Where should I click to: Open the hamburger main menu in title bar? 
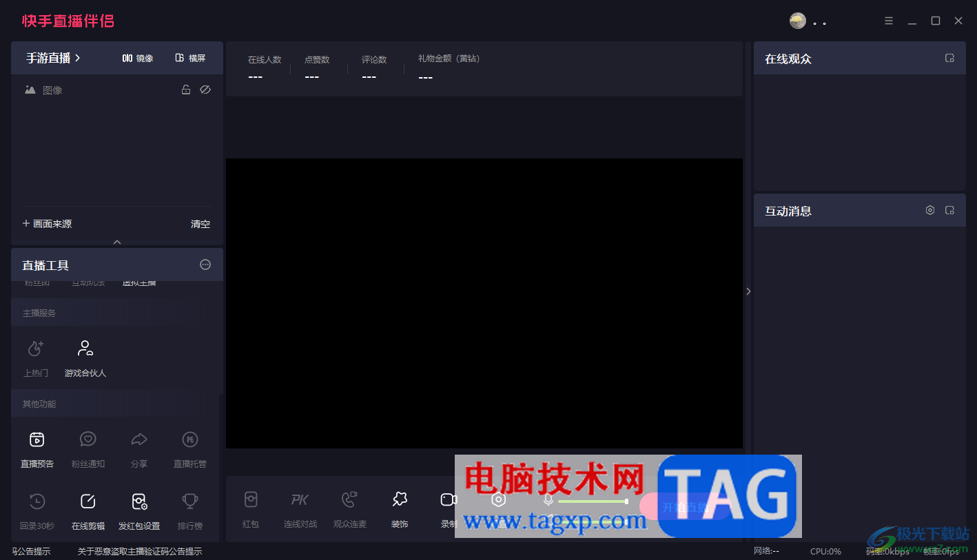(889, 21)
